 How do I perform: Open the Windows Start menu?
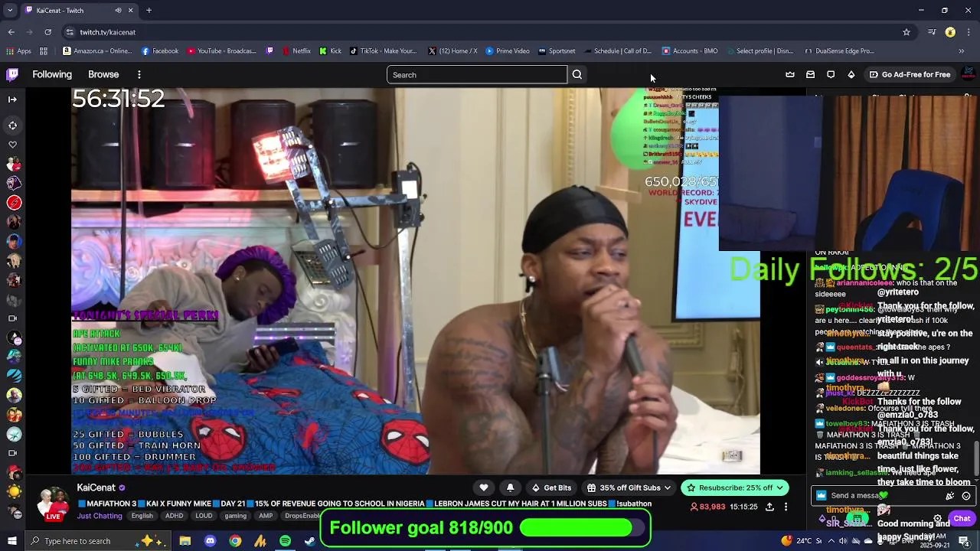(x=12, y=541)
